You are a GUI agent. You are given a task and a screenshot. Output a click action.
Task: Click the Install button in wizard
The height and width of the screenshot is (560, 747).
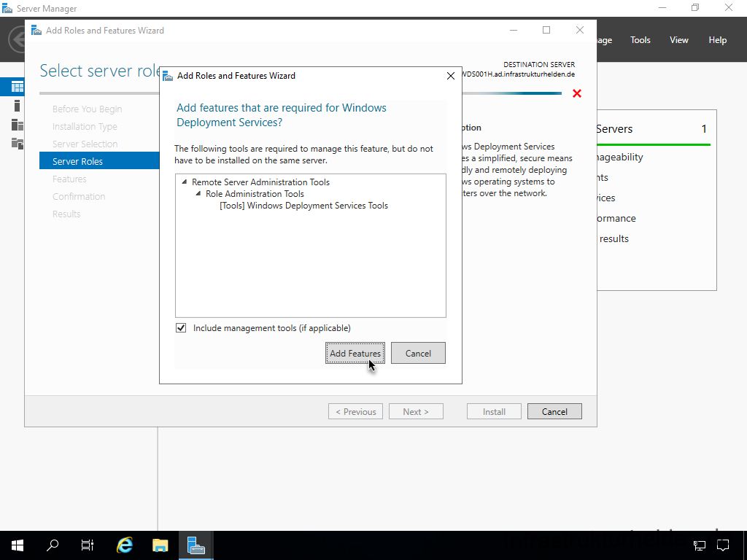494,411
